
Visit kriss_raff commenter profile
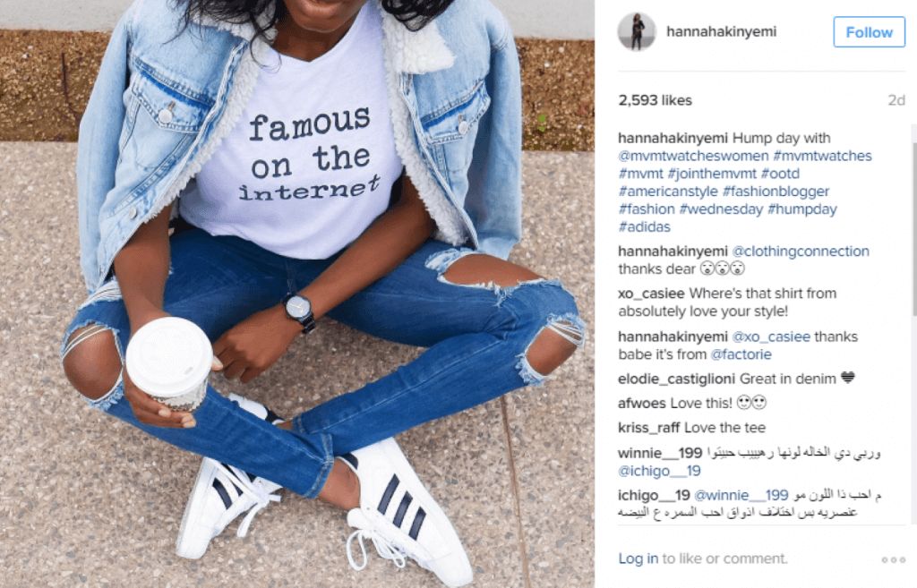[x=648, y=428]
